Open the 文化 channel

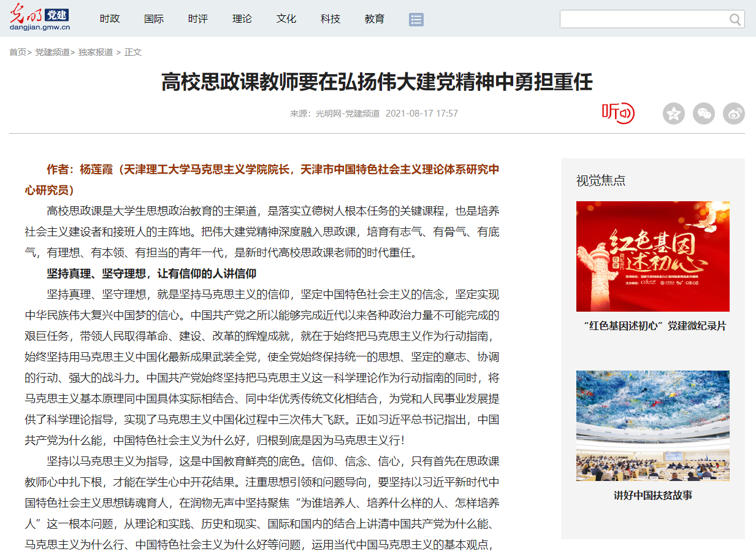click(x=286, y=19)
